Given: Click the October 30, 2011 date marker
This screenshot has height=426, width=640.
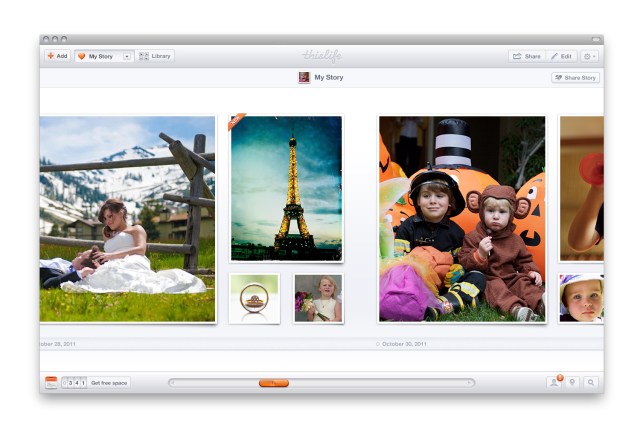Looking at the screenshot, I should pyautogui.click(x=401, y=344).
